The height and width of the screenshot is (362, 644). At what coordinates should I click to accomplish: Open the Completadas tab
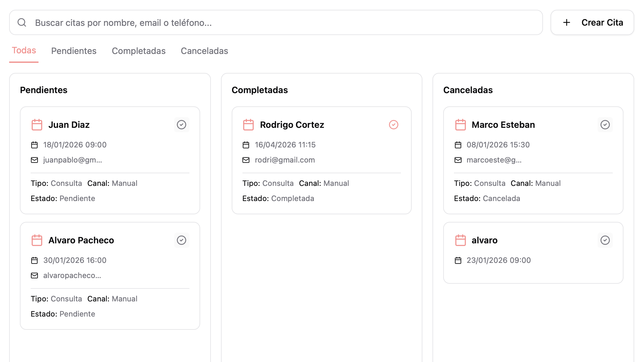tap(139, 51)
